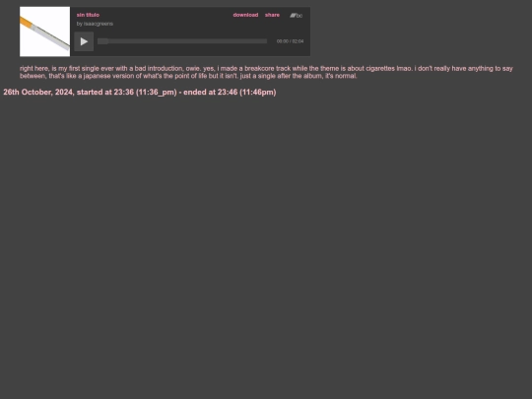Viewport: 532px width, 399px height.
Task: Open the share option in the player
Action: coord(272,15)
